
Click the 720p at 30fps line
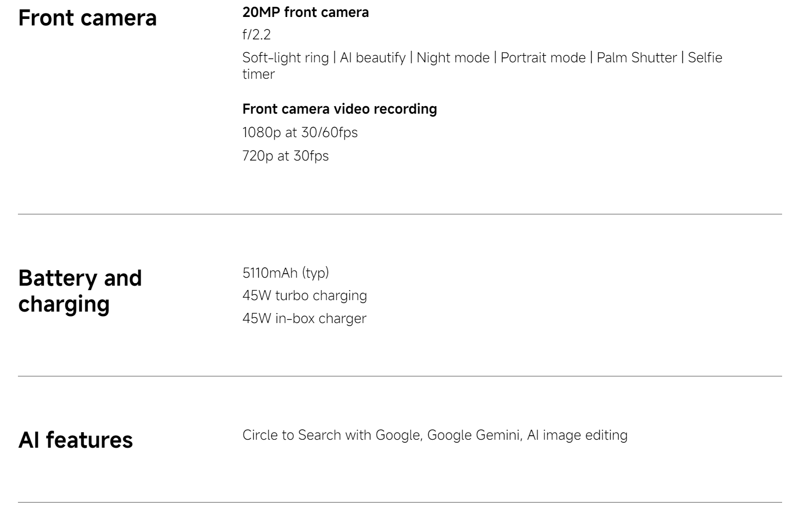[286, 156]
